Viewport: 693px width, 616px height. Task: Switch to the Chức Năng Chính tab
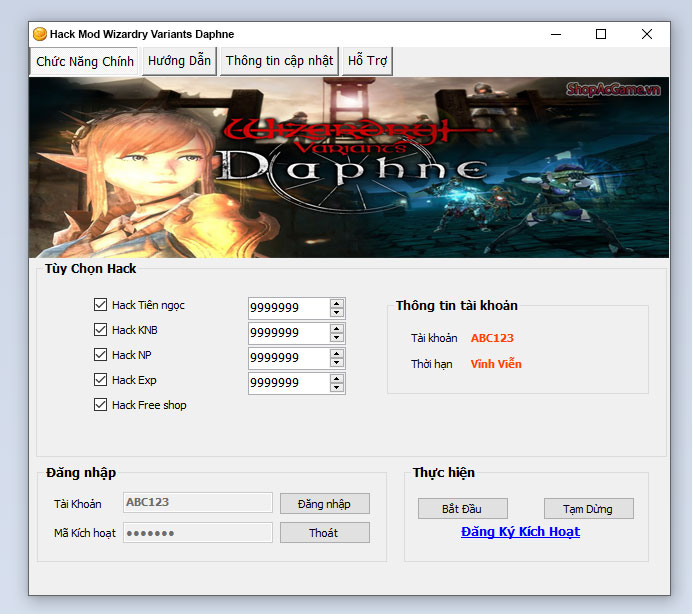pos(84,61)
